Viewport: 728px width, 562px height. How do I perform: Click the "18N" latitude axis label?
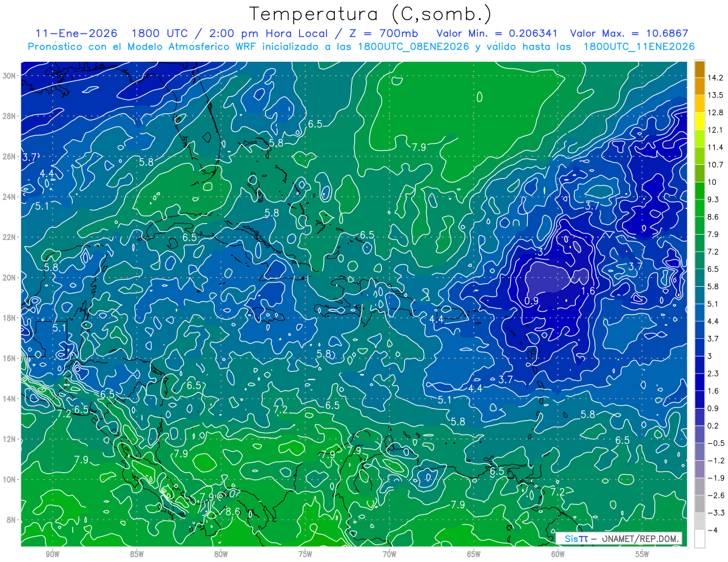coord(10,318)
